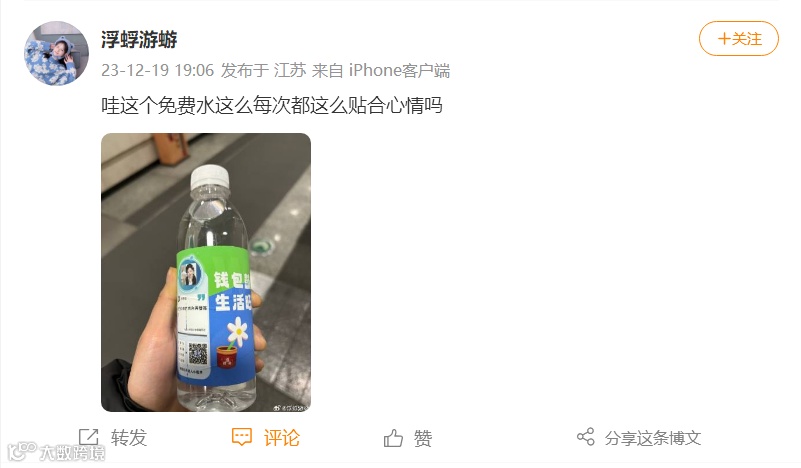Click the repost arrow icon
The height and width of the screenshot is (468, 801).
point(88,438)
